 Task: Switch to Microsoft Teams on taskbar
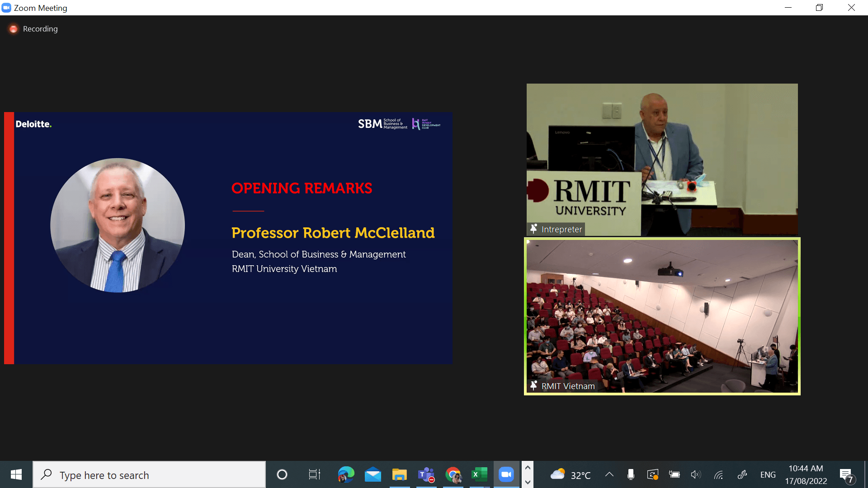click(426, 474)
